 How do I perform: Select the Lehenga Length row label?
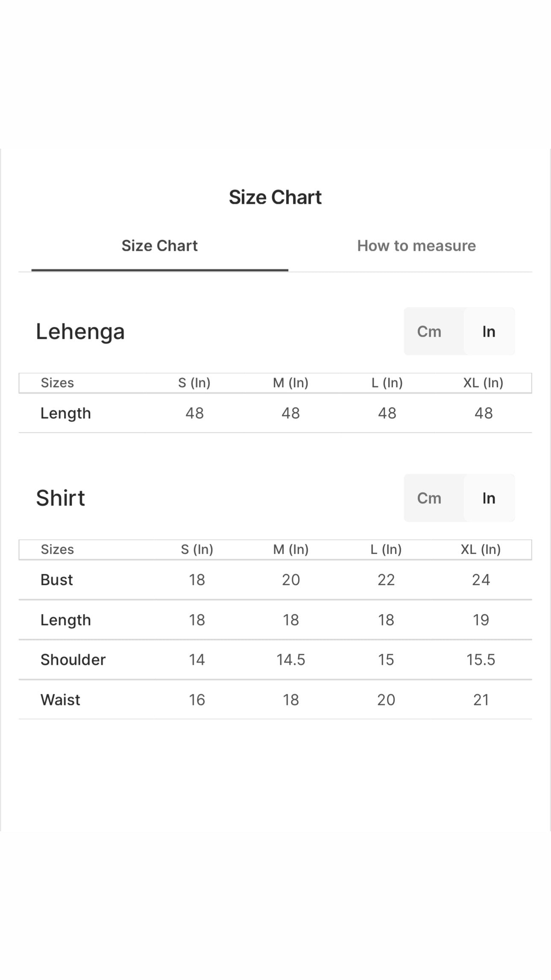point(66,413)
